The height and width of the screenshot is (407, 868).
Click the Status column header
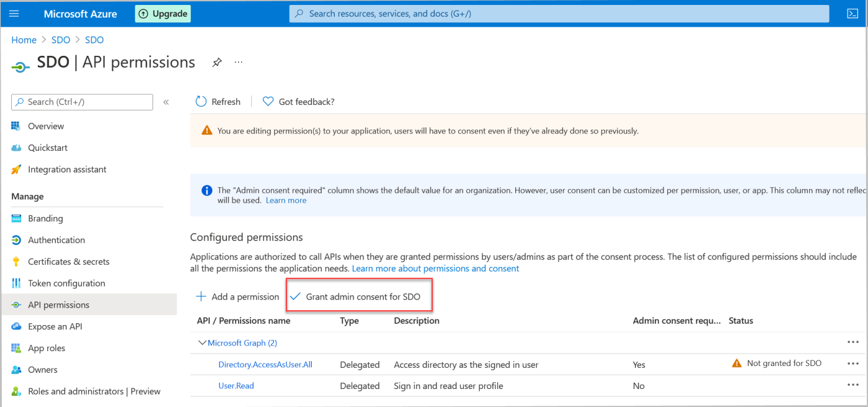pos(741,321)
